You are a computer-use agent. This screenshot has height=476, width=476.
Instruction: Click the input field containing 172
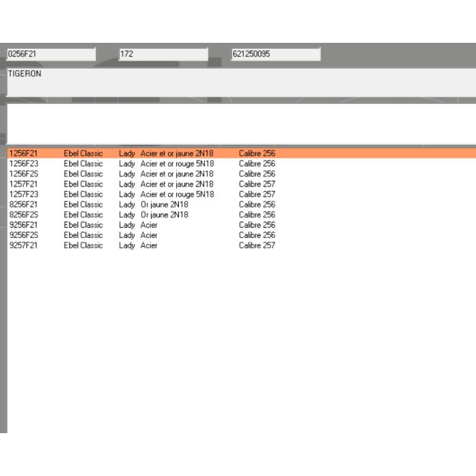[x=163, y=54]
